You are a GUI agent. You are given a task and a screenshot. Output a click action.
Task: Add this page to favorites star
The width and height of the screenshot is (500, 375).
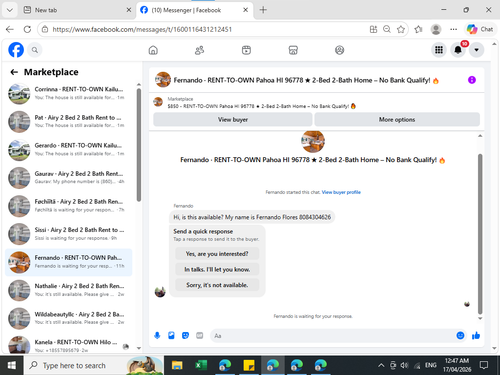pyautogui.click(x=401, y=29)
